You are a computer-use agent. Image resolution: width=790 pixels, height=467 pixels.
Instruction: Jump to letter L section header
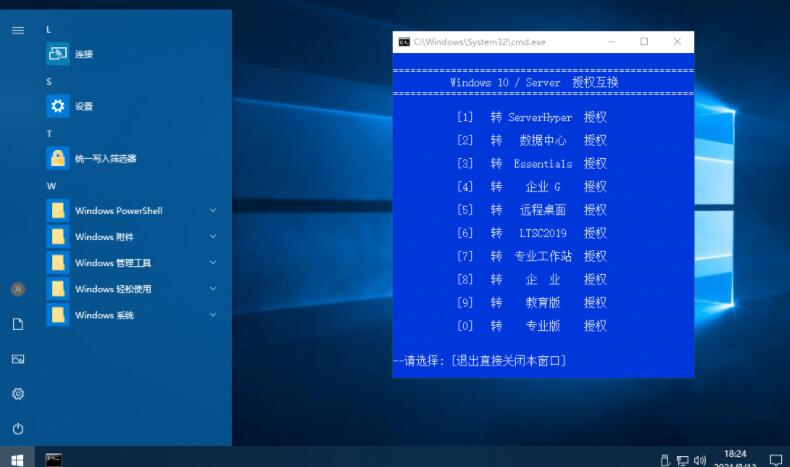click(x=48, y=30)
